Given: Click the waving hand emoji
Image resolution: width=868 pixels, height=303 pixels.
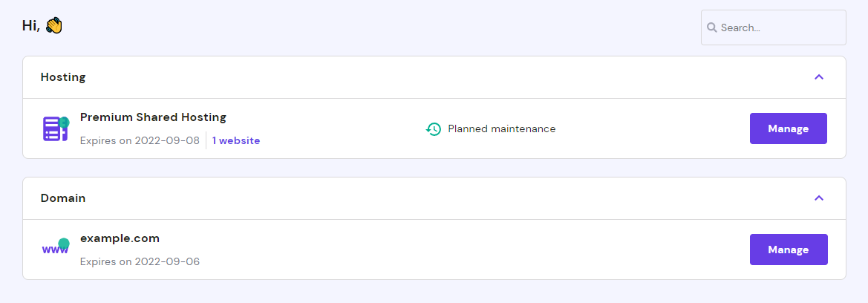Looking at the screenshot, I should click(x=53, y=26).
